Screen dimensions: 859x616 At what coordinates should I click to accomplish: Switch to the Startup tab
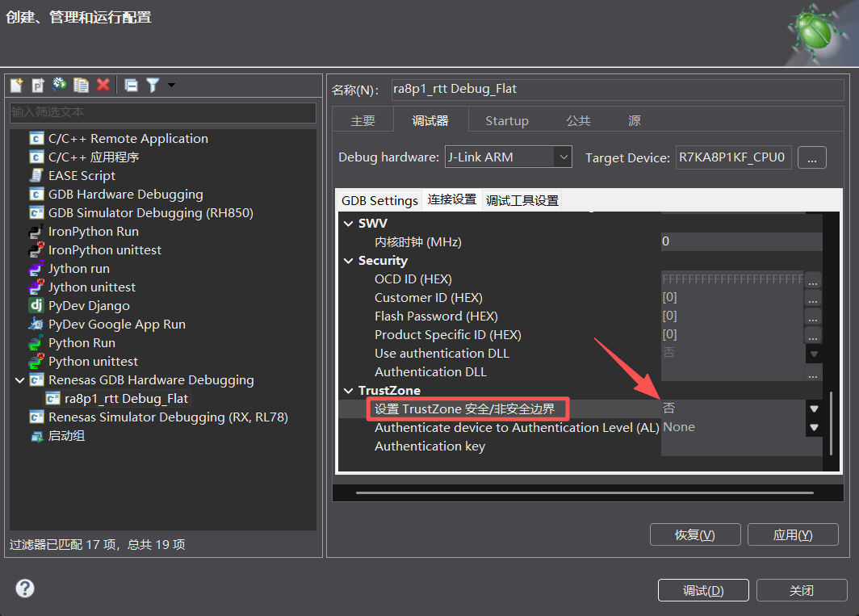[x=507, y=121]
